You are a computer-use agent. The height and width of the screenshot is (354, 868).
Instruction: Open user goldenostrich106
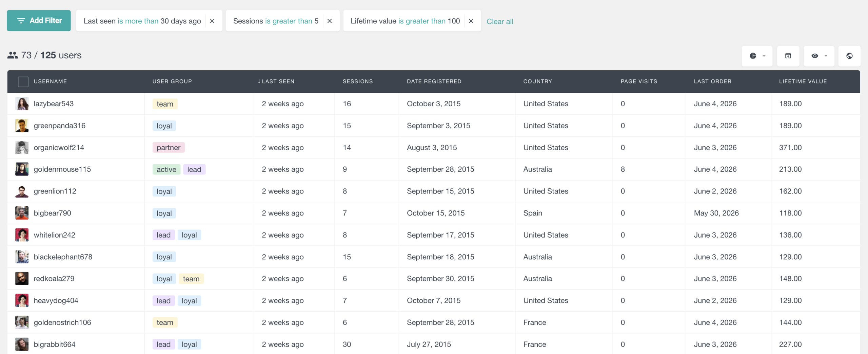click(x=62, y=322)
